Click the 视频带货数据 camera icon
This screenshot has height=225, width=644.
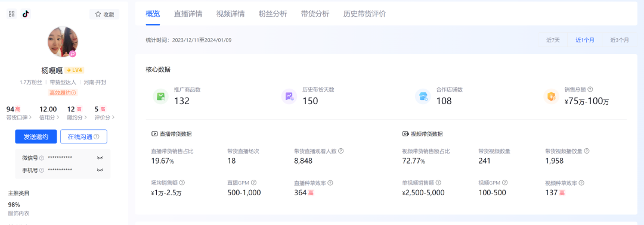[405, 133]
